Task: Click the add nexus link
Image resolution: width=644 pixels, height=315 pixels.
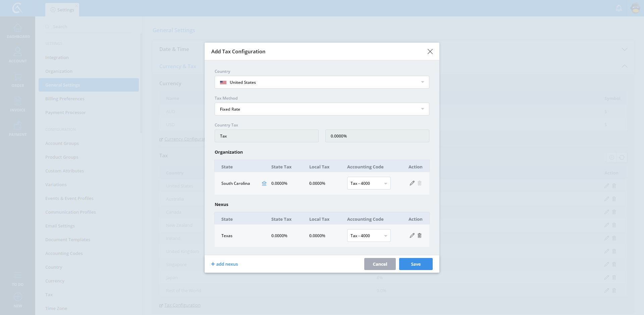Action: click(224, 264)
